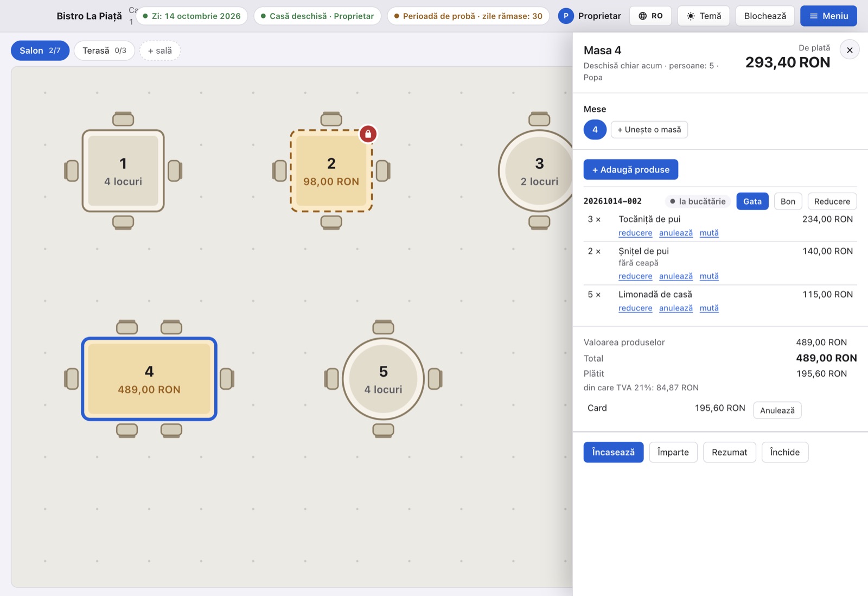Switch to the Terasă room tab
The height and width of the screenshot is (596, 868).
(x=104, y=50)
